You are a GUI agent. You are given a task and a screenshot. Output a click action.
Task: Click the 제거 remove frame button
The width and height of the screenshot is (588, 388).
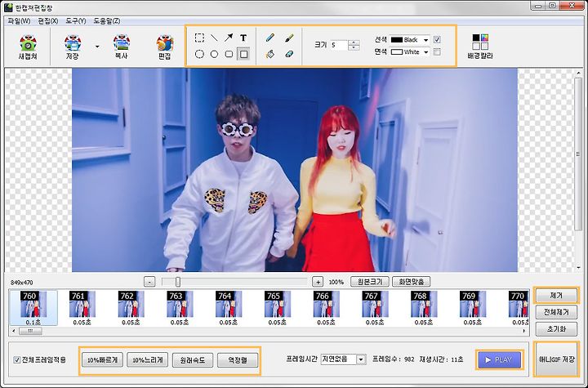556,296
